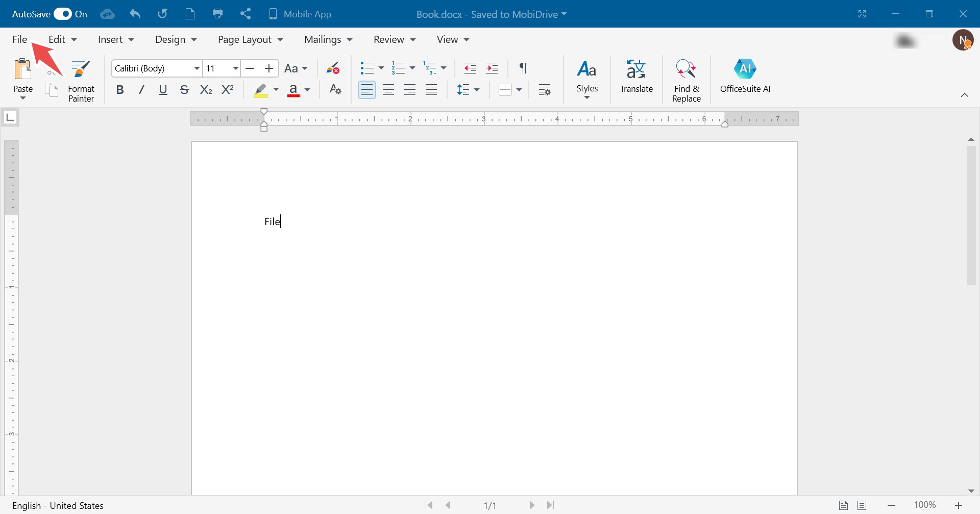Image resolution: width=980 pixels, height=514 pixels.
Task: Toggle bold formatting
Action: pos(120,90)
